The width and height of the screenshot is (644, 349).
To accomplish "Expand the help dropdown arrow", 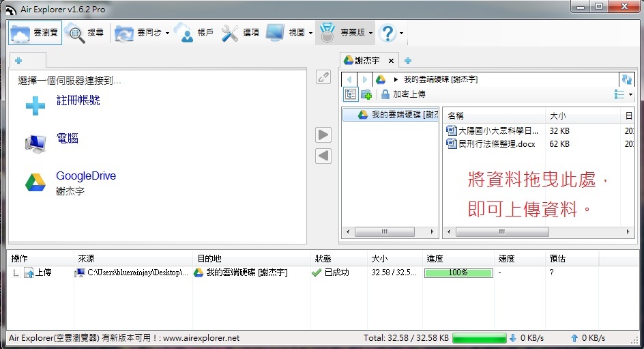I will [x=401, y=33].
